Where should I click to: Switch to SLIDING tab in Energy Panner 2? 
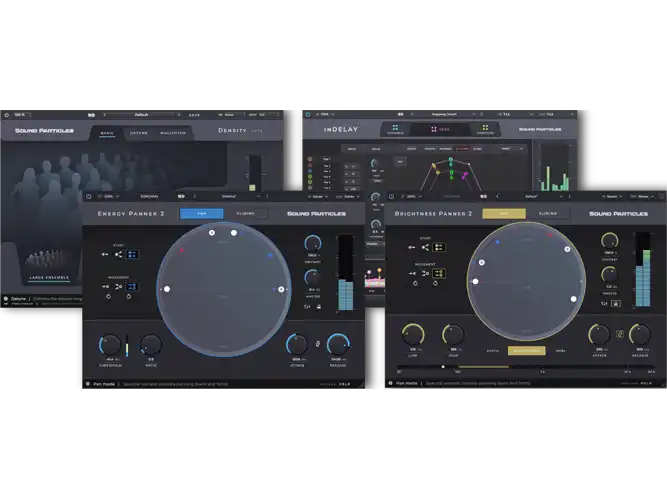pyautogui.click(x=246, y=214)
